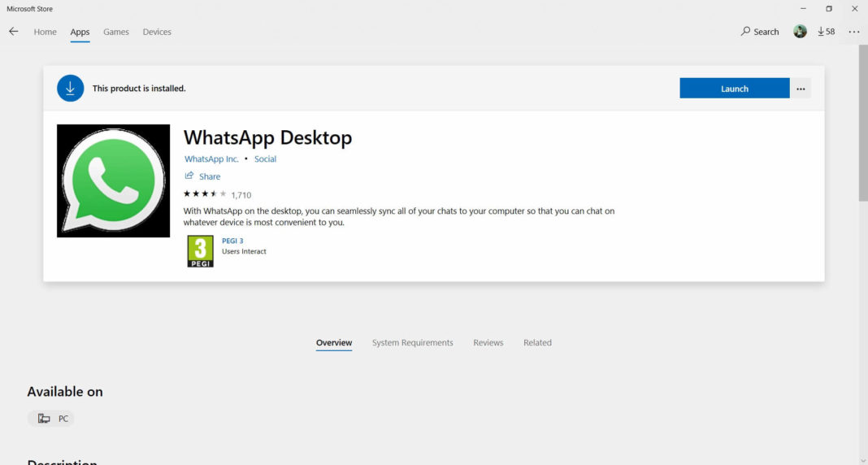The height and width of the screenshot is (465, 868).
Task: Click the 1,710 ratings count
Action: [x=241, y=195]
